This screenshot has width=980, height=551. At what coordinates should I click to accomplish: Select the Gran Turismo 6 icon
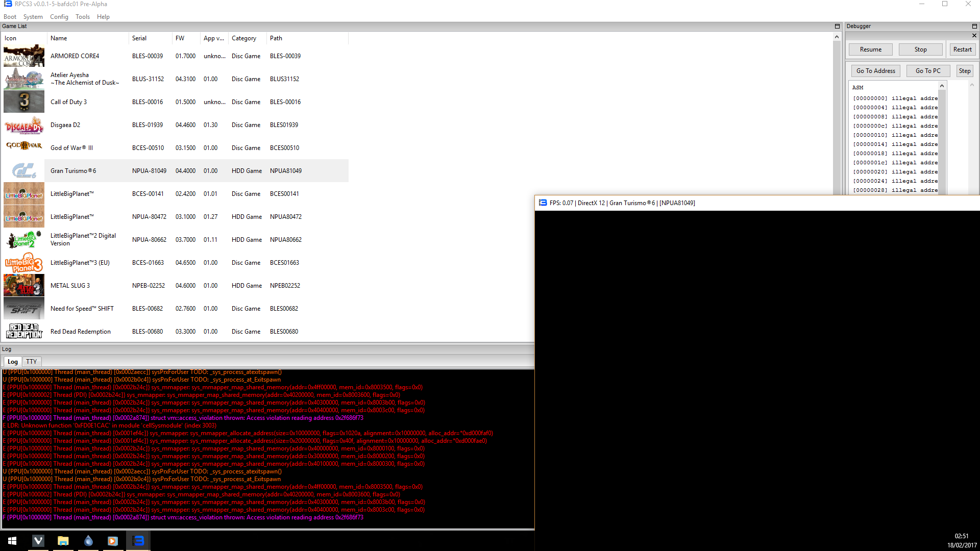coord(23,170)
